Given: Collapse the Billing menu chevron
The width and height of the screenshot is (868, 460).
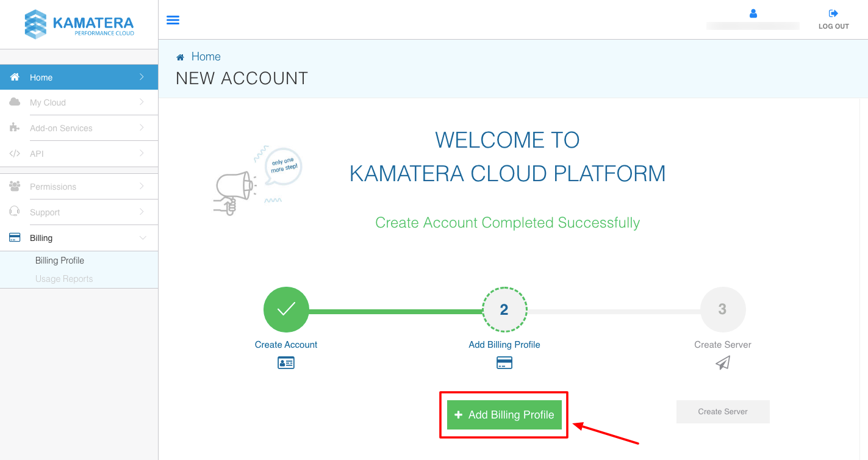Looking at the screenshot, I should click(x=143, y=238).
